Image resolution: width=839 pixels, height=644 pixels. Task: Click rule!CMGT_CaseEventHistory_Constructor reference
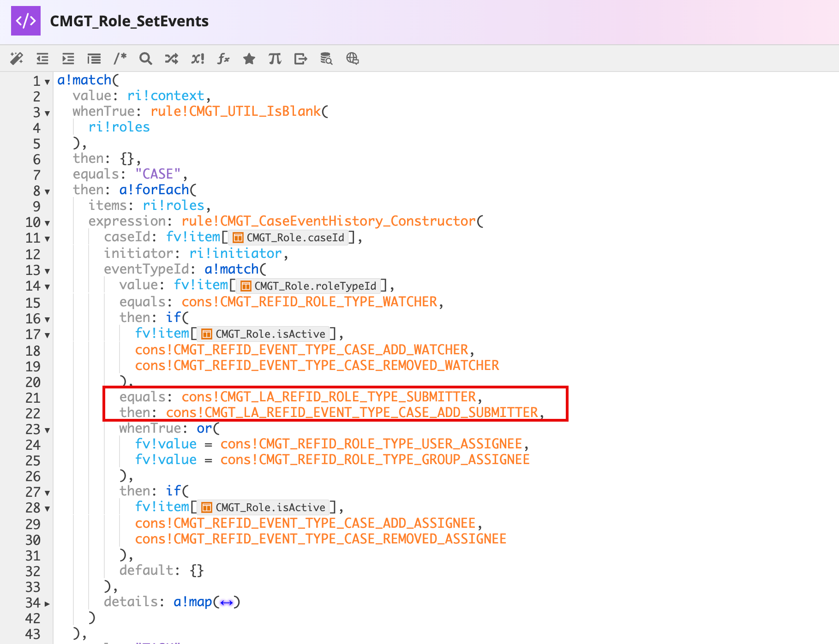click(328, 221)
